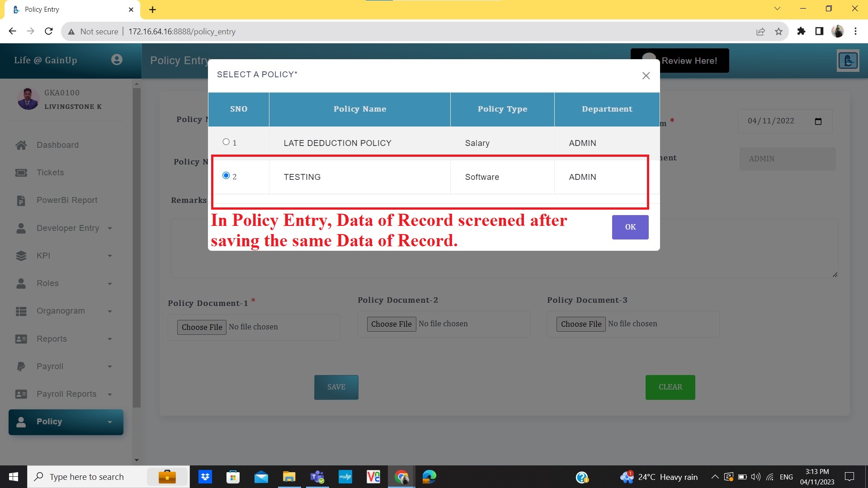
Task: Select radio button for TESTING policy
Action: pos(226,175)
